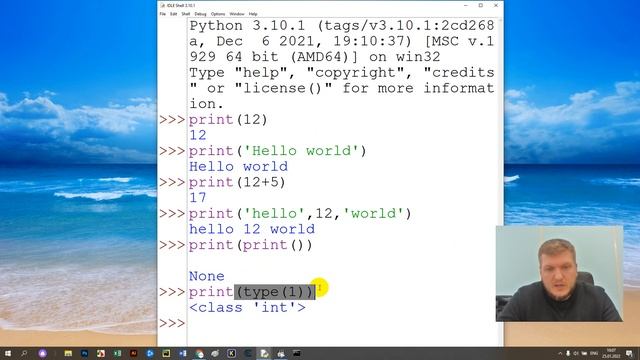
Task: Open network status tray icon
Action: (x=584, y=353)
